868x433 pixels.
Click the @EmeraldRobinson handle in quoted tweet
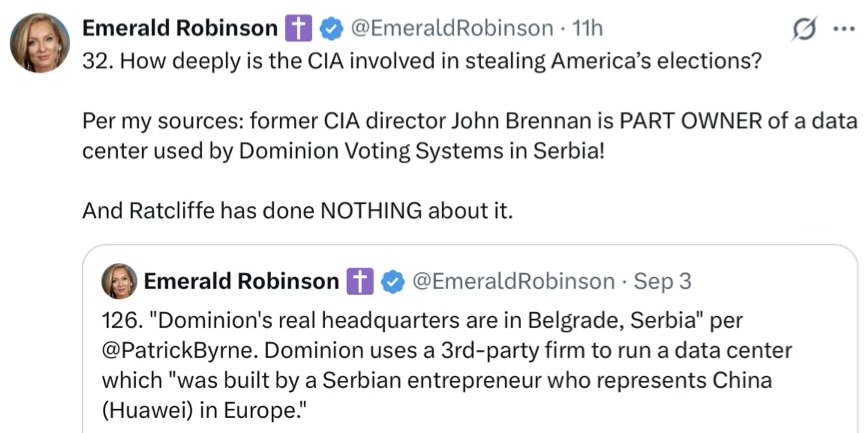coord(514,282)
